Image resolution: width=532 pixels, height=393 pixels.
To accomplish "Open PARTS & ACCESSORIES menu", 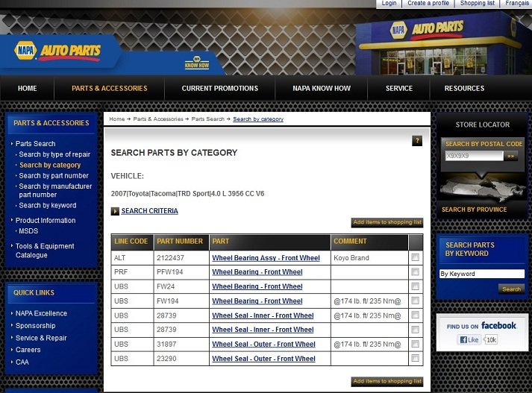I will 109,89.
